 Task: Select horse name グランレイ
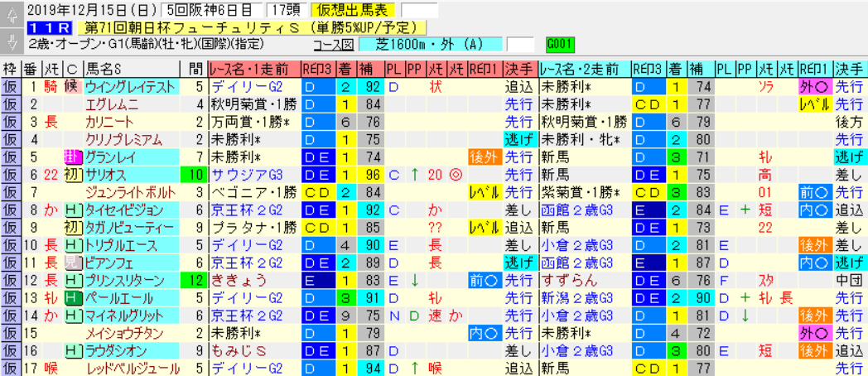(x=131, y=157)
